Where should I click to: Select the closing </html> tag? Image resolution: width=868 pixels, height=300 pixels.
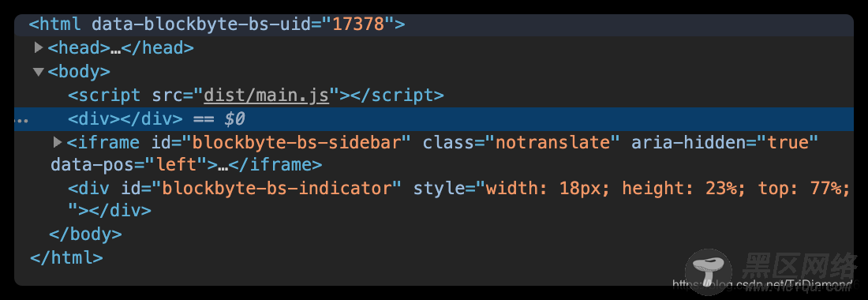point(66,258)
